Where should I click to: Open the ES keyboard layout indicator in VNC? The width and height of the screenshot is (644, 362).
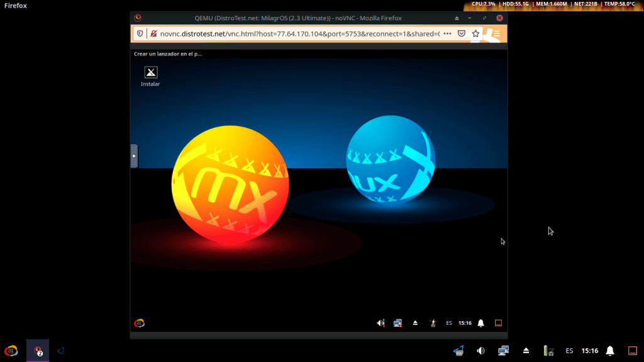click(449, 323)
